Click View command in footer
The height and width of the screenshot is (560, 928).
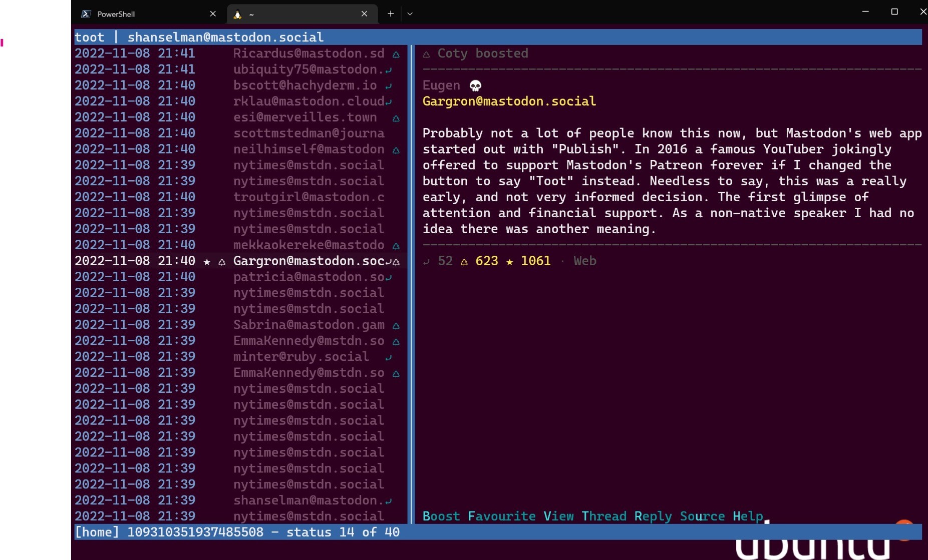coord(558,516)
